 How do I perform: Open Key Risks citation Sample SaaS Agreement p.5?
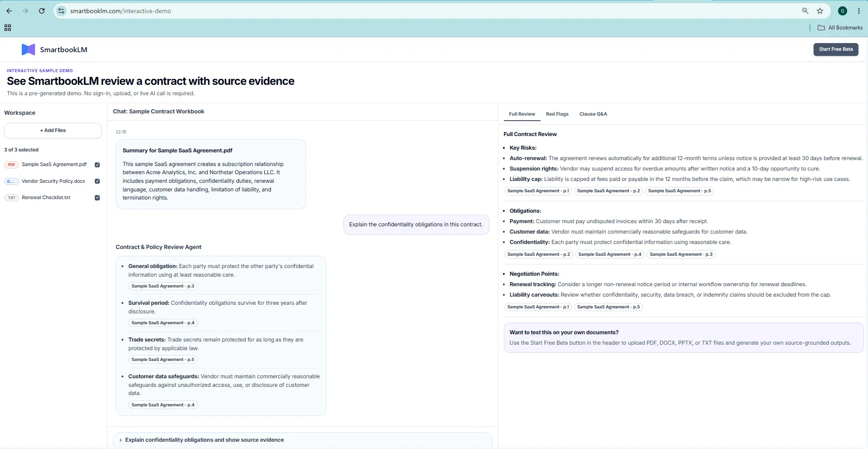click(x=679, y=191)
